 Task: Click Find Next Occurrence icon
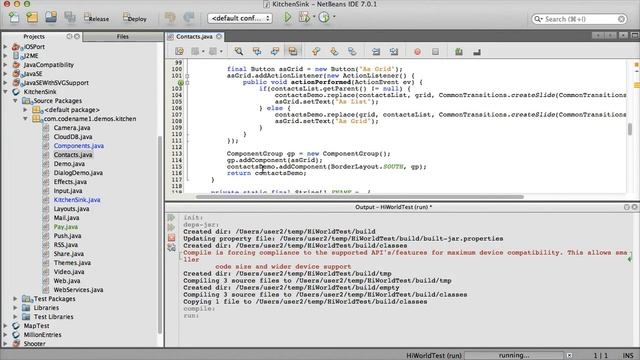(275, 51)
